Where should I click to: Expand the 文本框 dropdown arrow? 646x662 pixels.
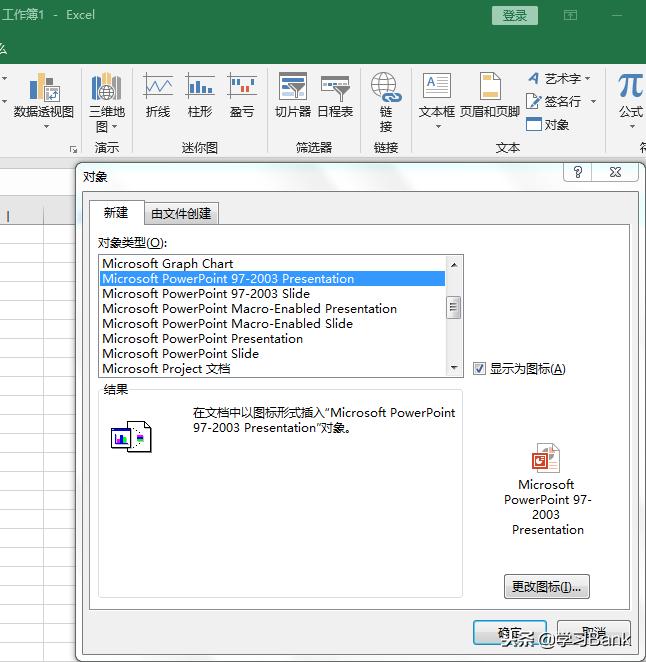click(438, 126)
